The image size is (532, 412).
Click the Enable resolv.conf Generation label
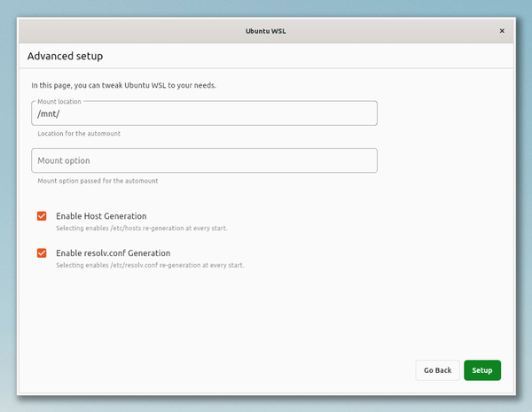(x=113, y=253)
